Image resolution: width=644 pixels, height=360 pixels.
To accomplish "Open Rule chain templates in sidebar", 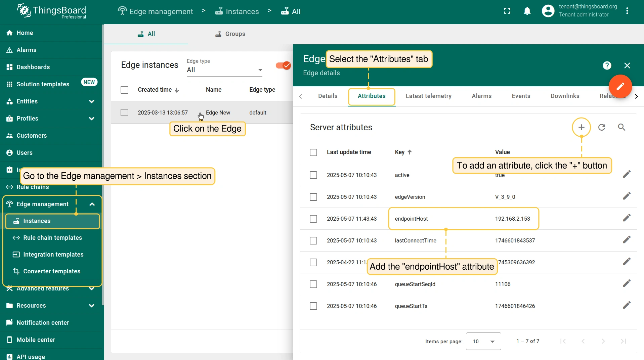I will 52,238.
